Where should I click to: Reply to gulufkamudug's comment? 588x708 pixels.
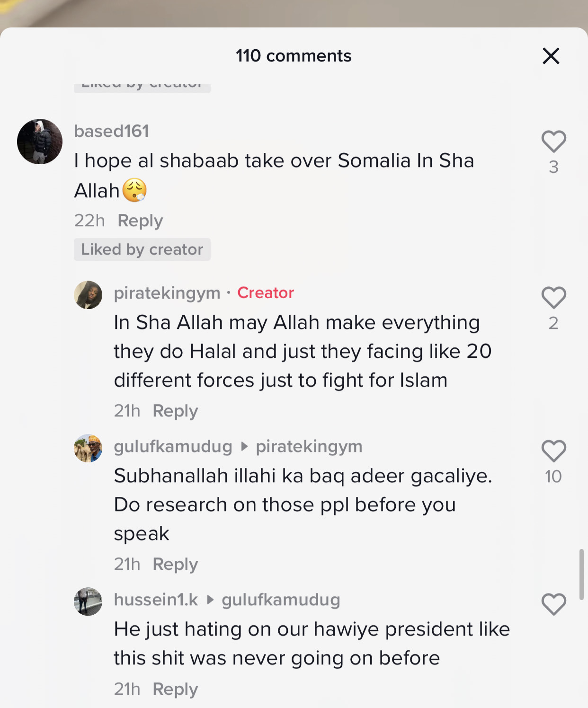point(175,564)
